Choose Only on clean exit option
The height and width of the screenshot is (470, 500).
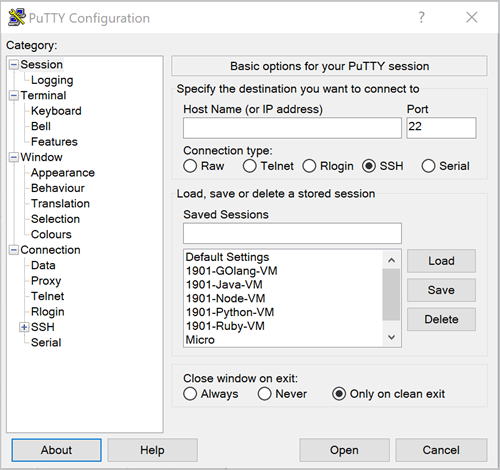pyautogui.click(x=339, y=394)
